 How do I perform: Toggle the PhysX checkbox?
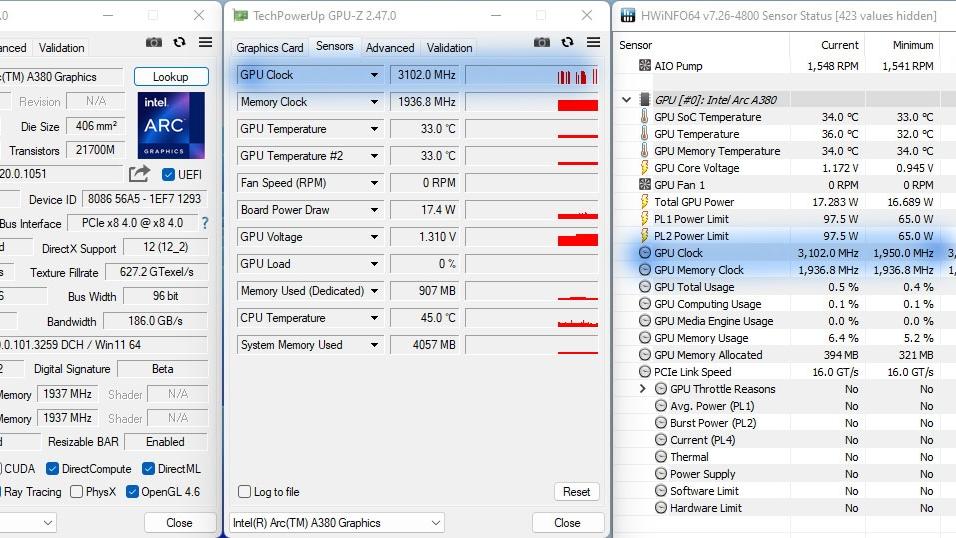[76, 492]
